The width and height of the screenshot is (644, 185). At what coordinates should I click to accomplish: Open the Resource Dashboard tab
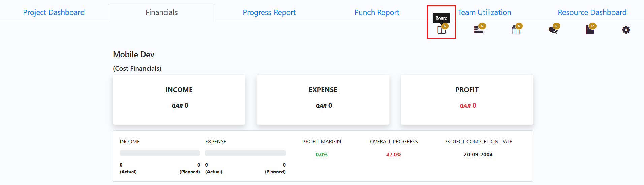click(x=592, y=12)
